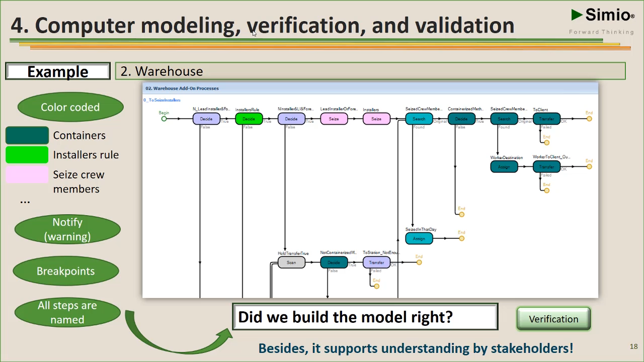
Task: Click 'Besides, it supports understanding by stakeholders!' text
Action: coord(416,348)
